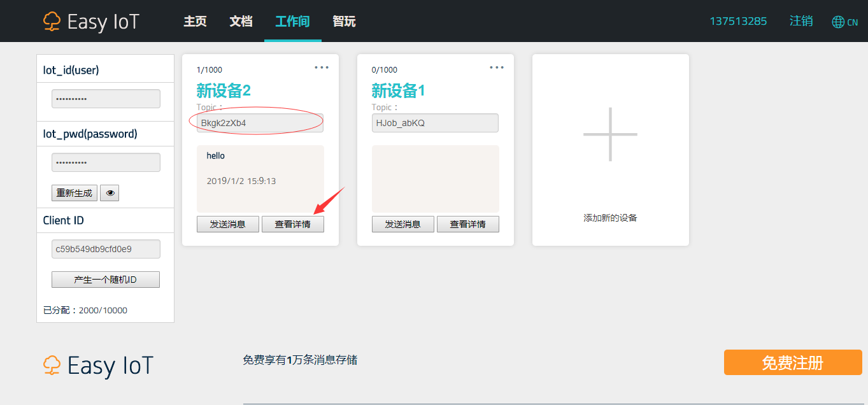The image size is (868, 405).
Task: Click 注销 to log out
Action: [x=801, y=21]
